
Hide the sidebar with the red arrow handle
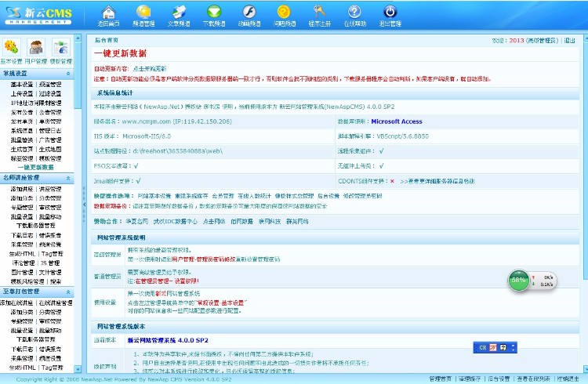(x=85, y=205)
